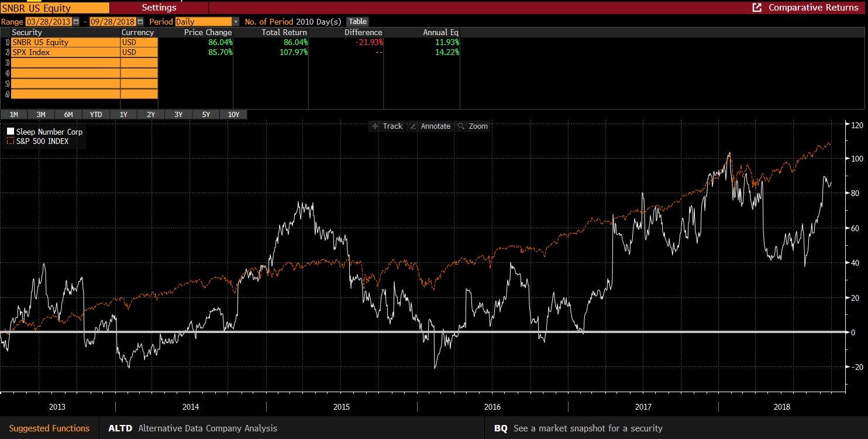Select security row 2 SPX Index
Screen dimensions: 868x439
click(66, 52)
